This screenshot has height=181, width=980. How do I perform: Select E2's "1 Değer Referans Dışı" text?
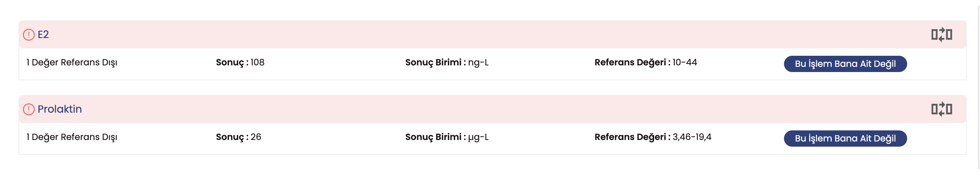point(71,62)
